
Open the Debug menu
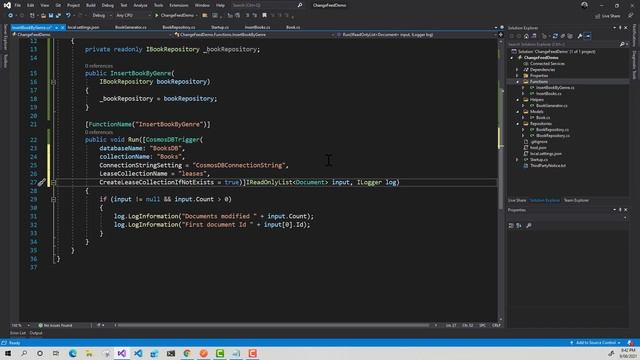[x=108, y=5]
